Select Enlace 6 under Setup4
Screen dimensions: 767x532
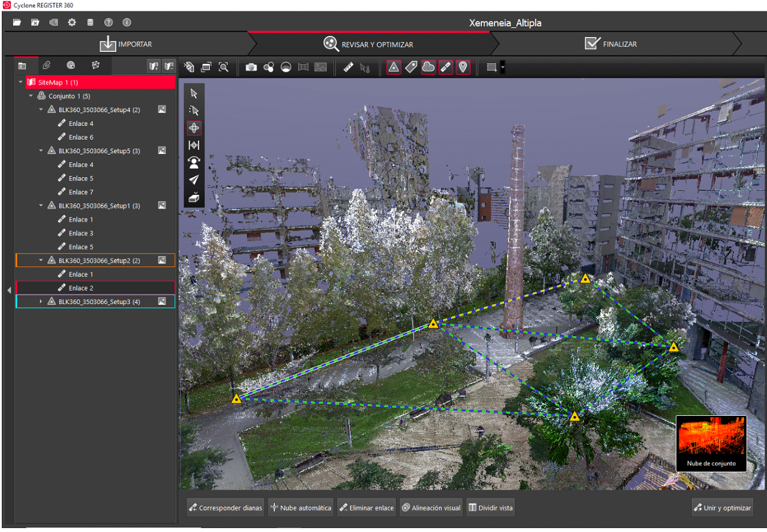pyautogui.click(x=81, y=137)
